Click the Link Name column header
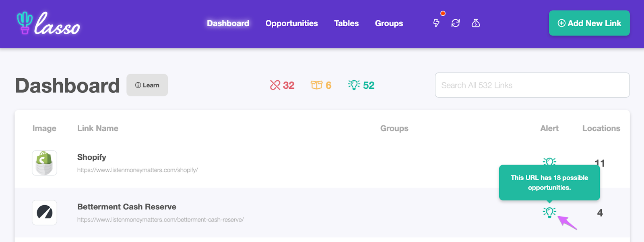Image resolution: width=644 pixels, height=242 pixels. (x=98, y=128)
